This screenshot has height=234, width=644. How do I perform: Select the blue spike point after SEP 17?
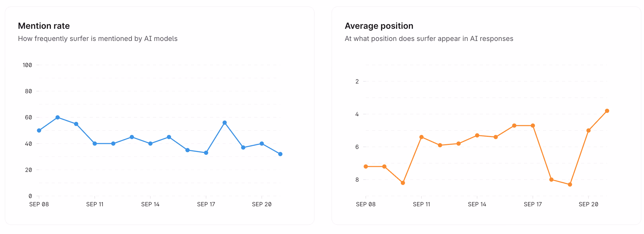pos(225,123)
